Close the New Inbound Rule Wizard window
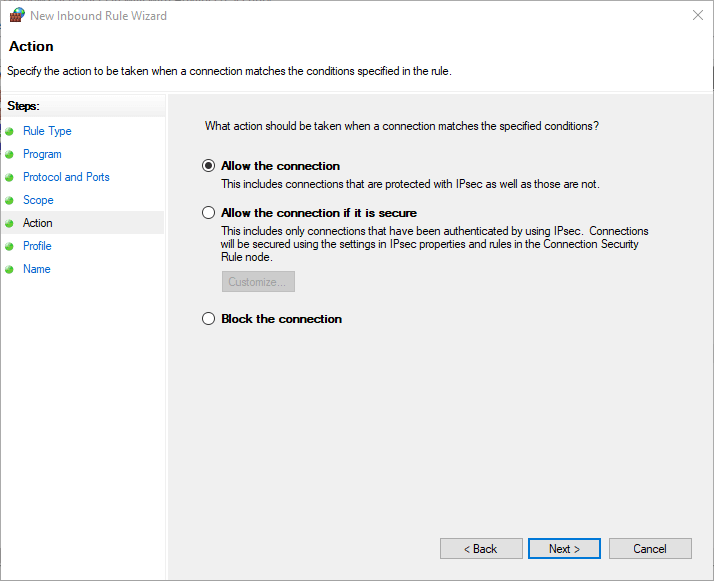Image resolution: width=714 pixels, height=581 pixels. (x=695, y=15)
